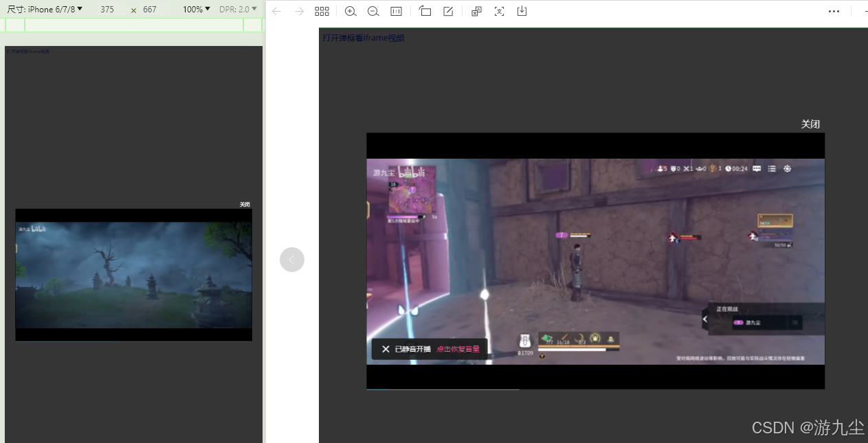Viewport: 868px width, 443px height.
Task: Click the text recognition scan icon
Action: pyautogui.click(x=499, y=11)
